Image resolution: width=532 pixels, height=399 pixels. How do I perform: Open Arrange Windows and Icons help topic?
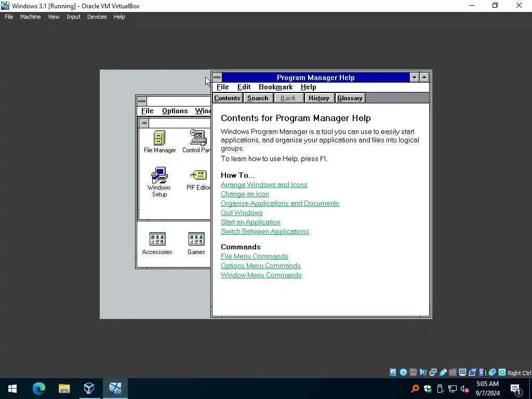pyautogui.click(x=264, y=184)
